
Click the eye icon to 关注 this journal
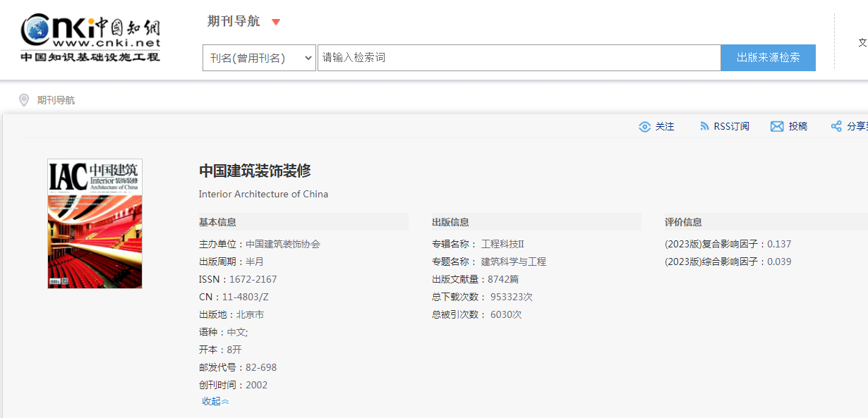644,127
